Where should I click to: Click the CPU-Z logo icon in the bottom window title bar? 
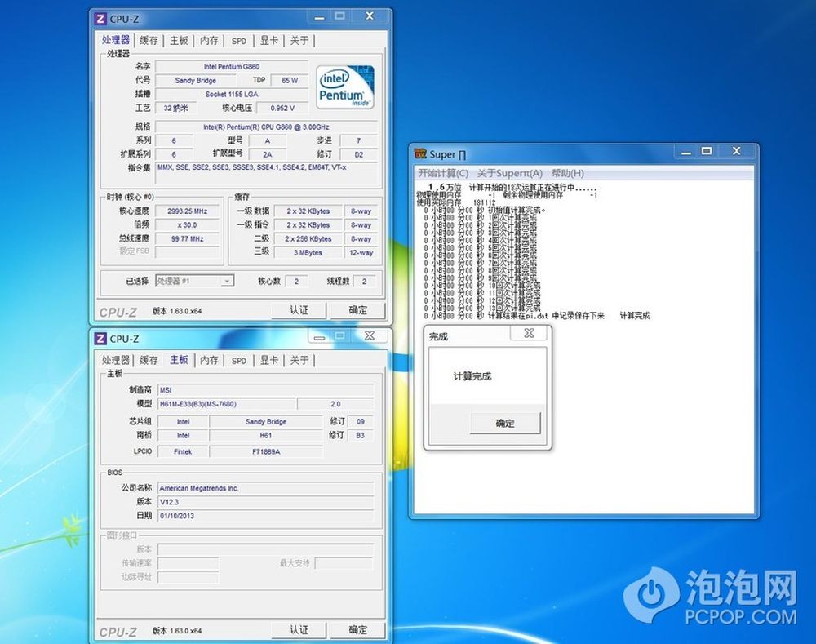100,339
